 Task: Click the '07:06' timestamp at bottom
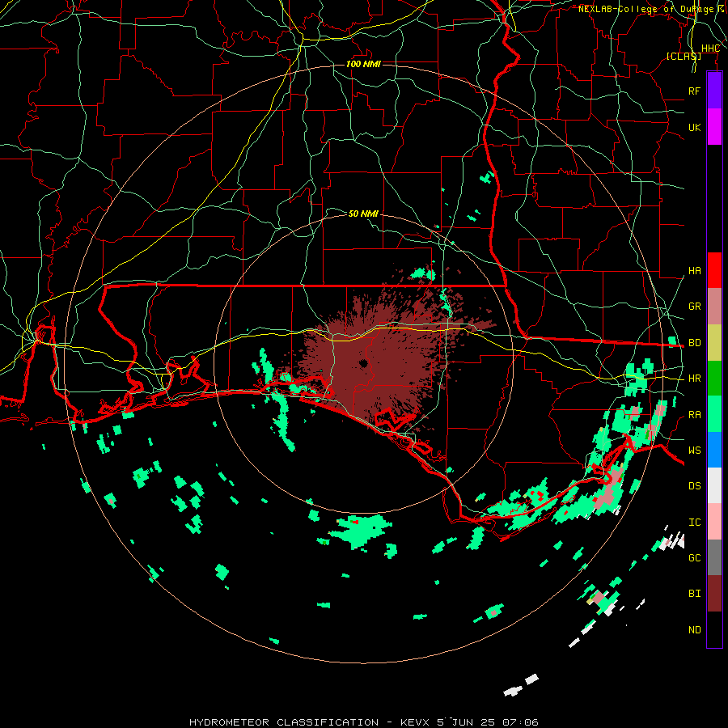click(520, 722)
